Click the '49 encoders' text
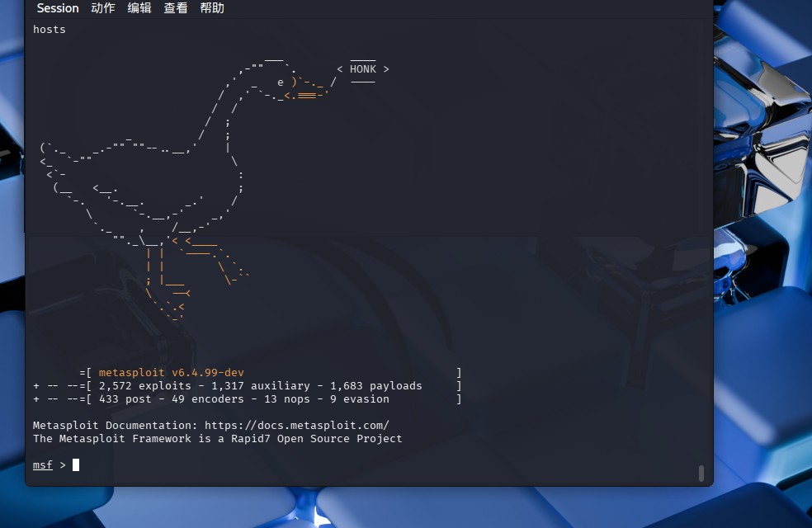Image resolution: width=812 pixels, height=528 pixels. coord(208,399)
